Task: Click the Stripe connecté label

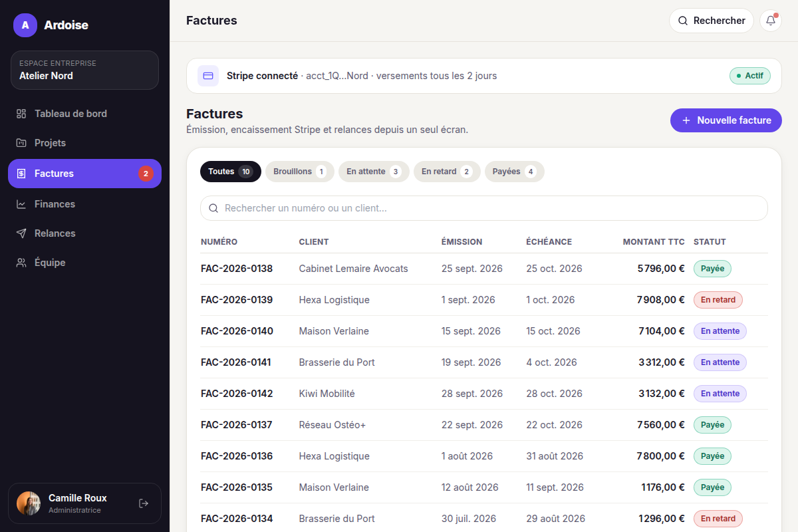Action: (x=262, y=76)
